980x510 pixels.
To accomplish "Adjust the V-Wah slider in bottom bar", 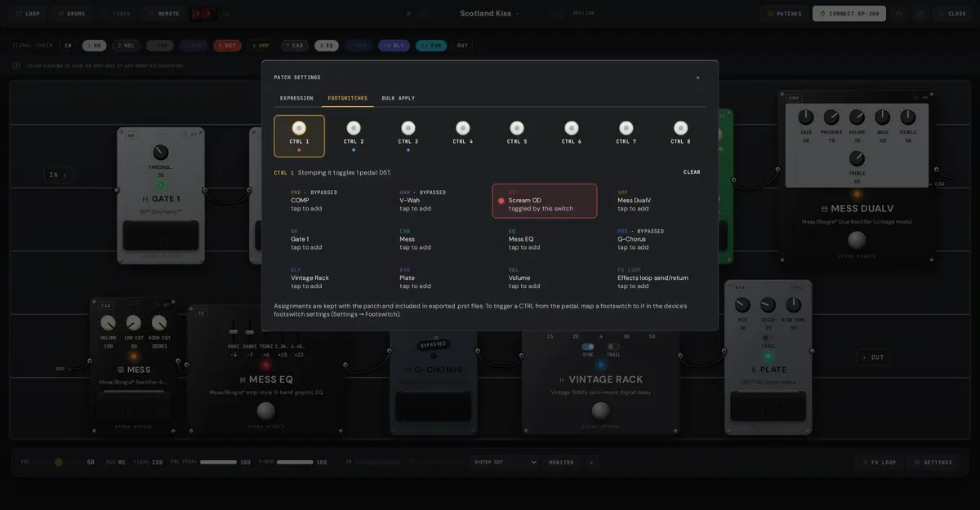I will coord(295,463).
